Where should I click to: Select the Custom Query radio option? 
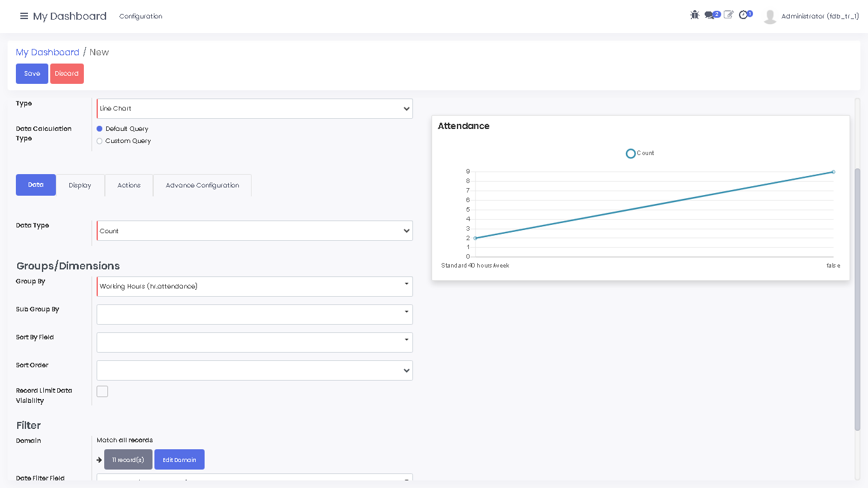pyautogui.click(x=100, y=141)
